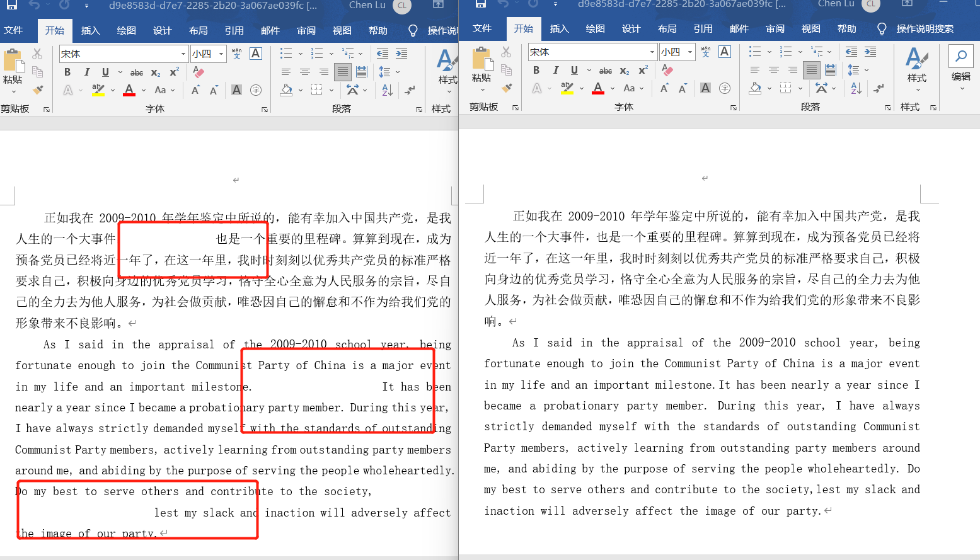
Task: Open the 字体 dialog launcher arrow
Action: coord(264,109)
